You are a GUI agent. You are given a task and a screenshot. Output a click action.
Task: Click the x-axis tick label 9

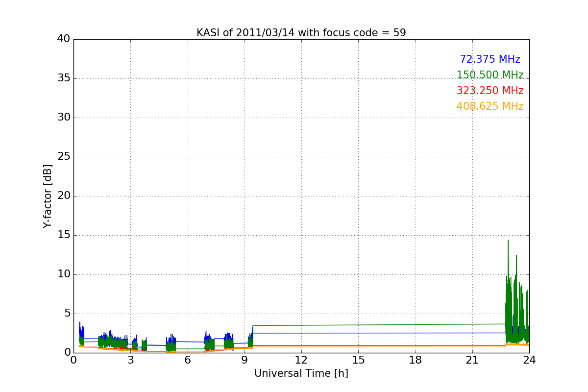point(245,360)
